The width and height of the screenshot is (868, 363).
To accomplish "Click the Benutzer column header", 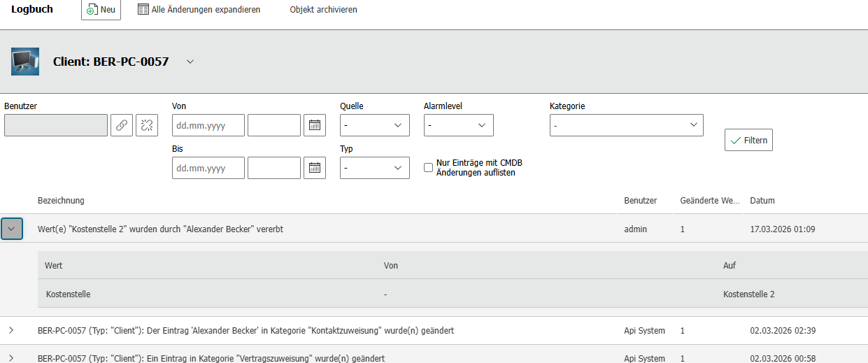I will point(641,201).
